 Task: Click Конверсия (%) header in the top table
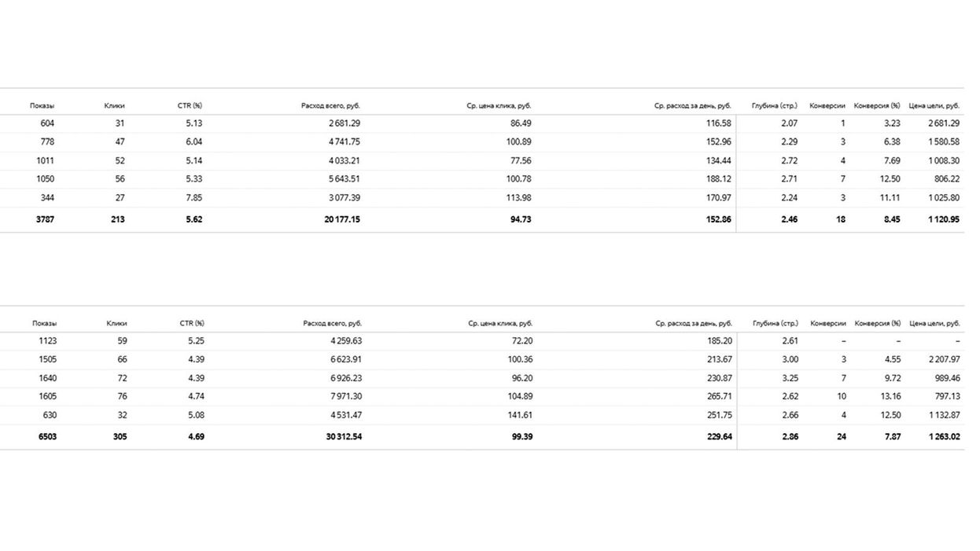(x=877, y=105)
